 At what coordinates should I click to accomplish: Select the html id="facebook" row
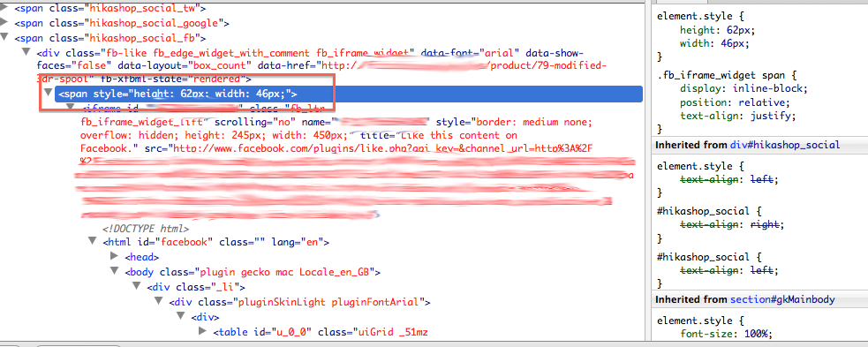(216, 243)
